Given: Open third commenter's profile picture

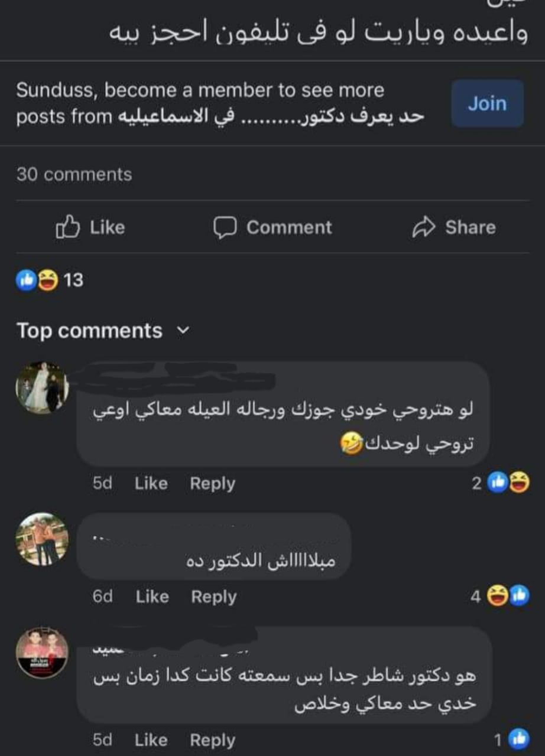Looking at the screenshot, I should click(42, 653).
